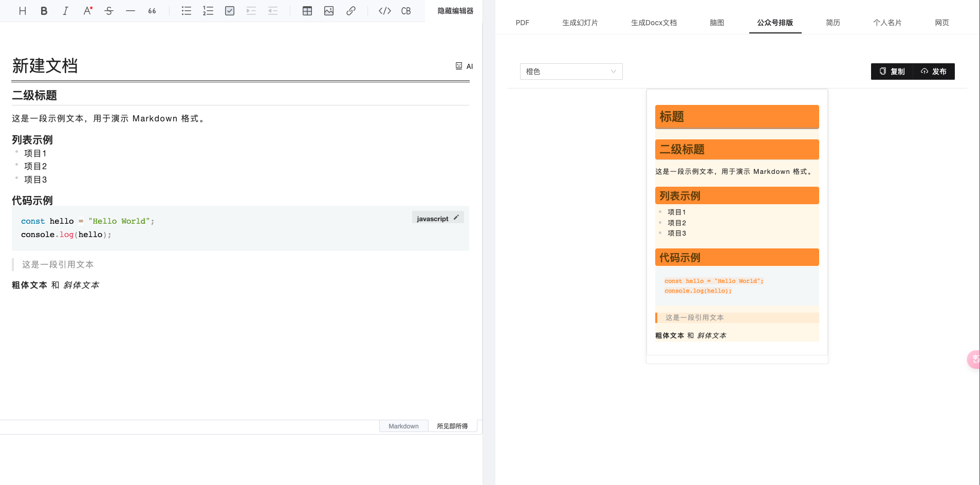
Task: Click the quote text 这是一段引用文本 in editor
Action: [x=58, y=264]
